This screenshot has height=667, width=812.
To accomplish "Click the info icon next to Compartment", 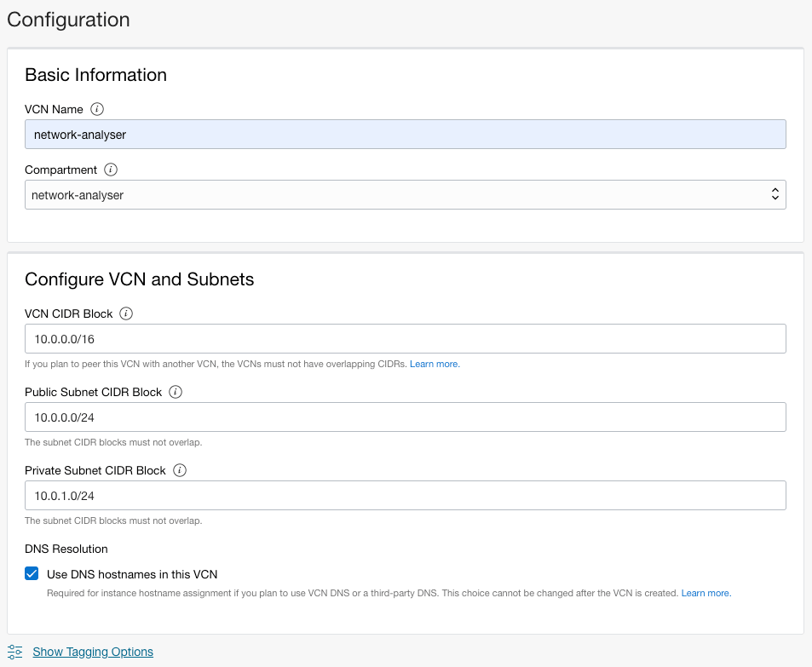I will pyautogui.click(x=112, y=170).
